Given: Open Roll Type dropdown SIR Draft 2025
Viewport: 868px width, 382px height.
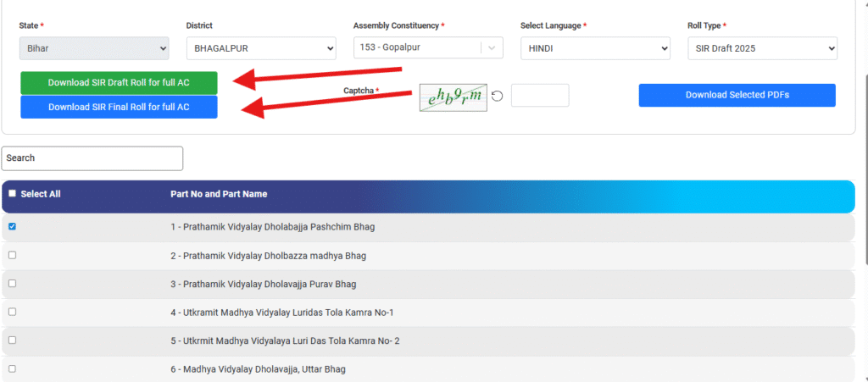Looking at the screenshot, I should 762,49.
